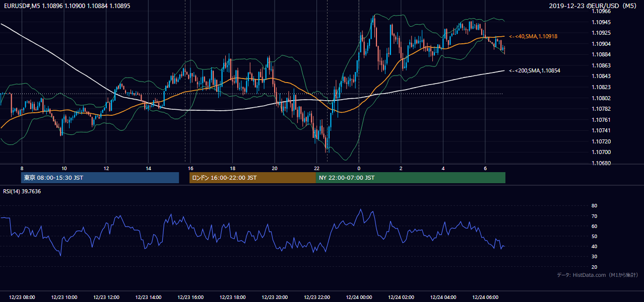
Task: Click the 2019-12-23 EUR/USD (M5) title
Action: tap(594, 6)
